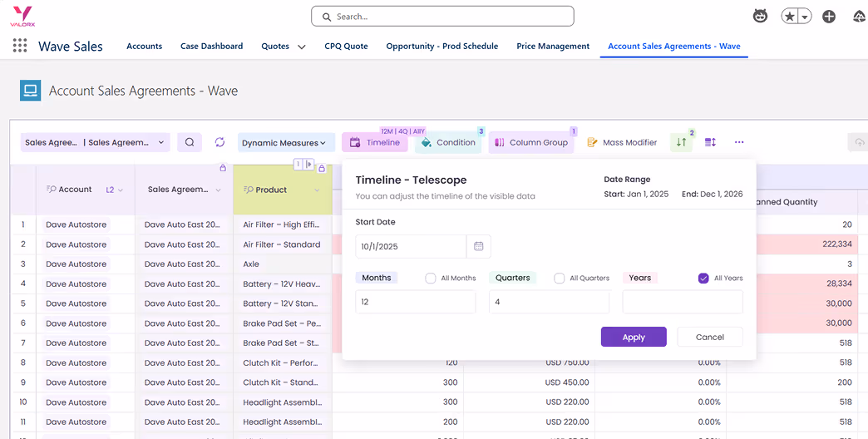Click the Quarters value field
Image resolution: width=868 pixels, height=439 pixels.
[549, 303]
